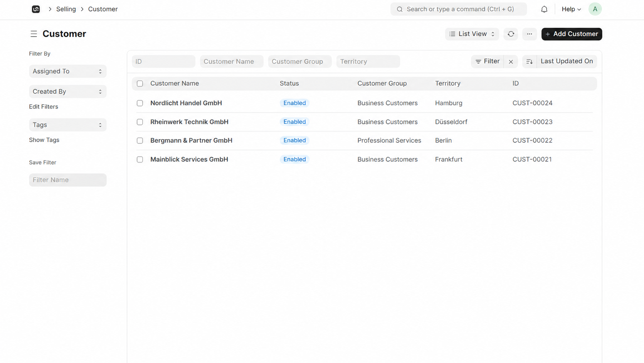
Task: Click the Hamburg territory cell
Action: pos(449,103)
